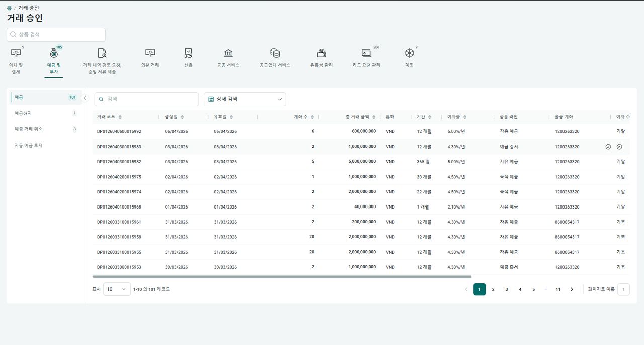Approve transaction DP0126040300015983 with check icon

coord(608,147)
